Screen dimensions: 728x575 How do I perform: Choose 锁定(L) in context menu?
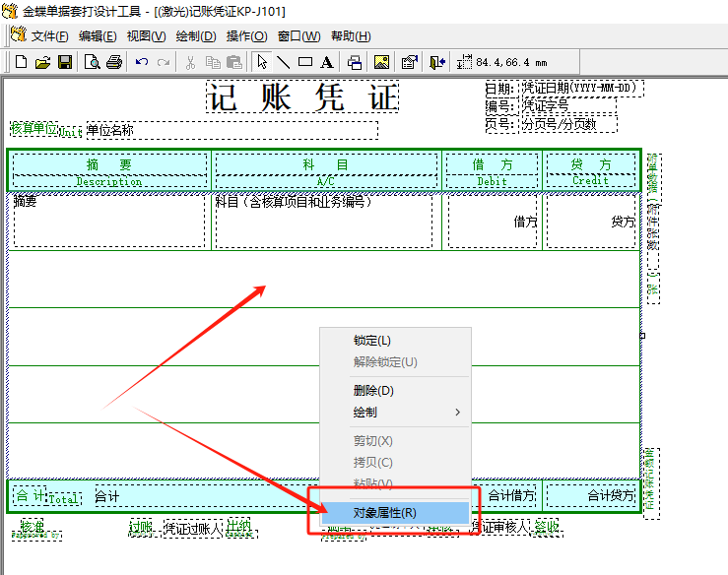click(x=372, y=341)
